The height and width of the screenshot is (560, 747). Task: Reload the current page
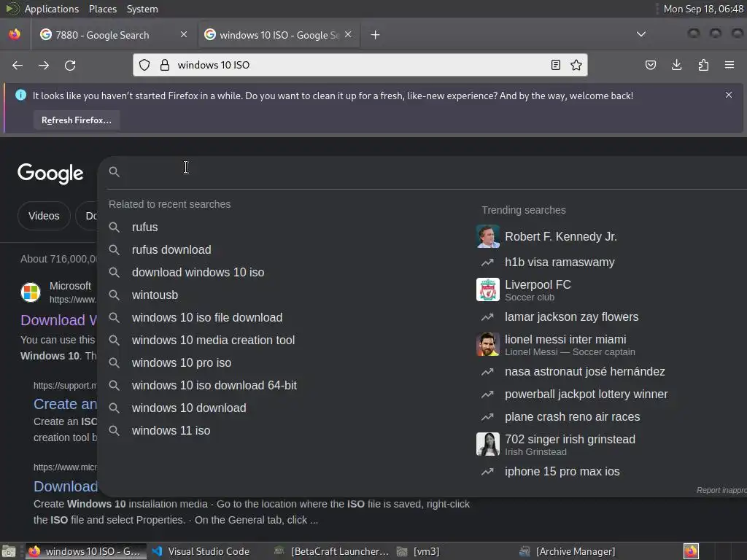[x=70, y=65]
